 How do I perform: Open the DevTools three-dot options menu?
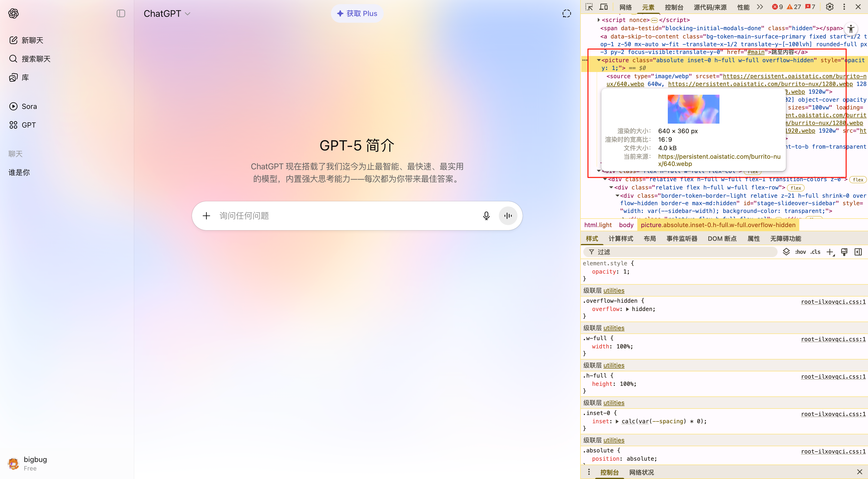pos(844,7)
